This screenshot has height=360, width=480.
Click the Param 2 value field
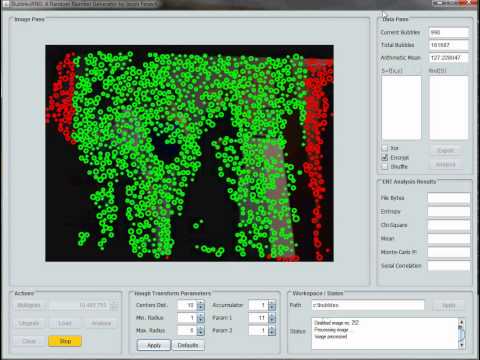pyautogui.click(x=258, y=330)
